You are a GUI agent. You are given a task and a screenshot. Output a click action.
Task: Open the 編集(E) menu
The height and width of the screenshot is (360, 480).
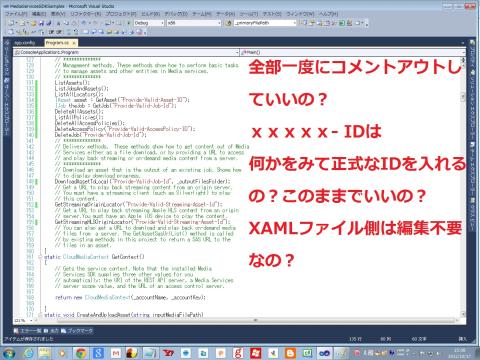39,14
